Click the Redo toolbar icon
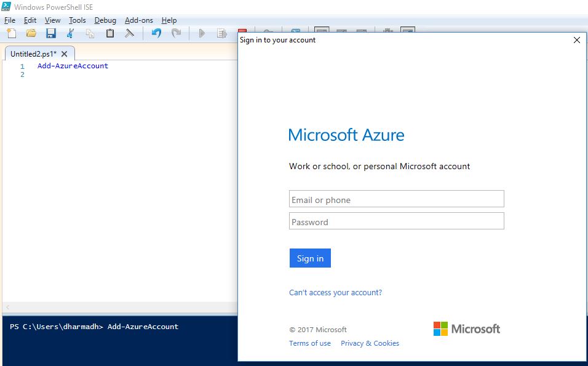 [177, 33]
